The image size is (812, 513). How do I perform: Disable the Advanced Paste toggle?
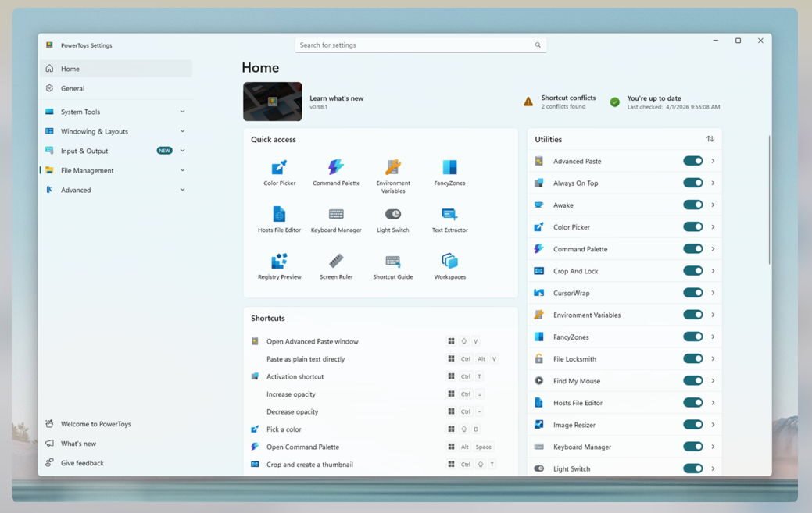693,161
